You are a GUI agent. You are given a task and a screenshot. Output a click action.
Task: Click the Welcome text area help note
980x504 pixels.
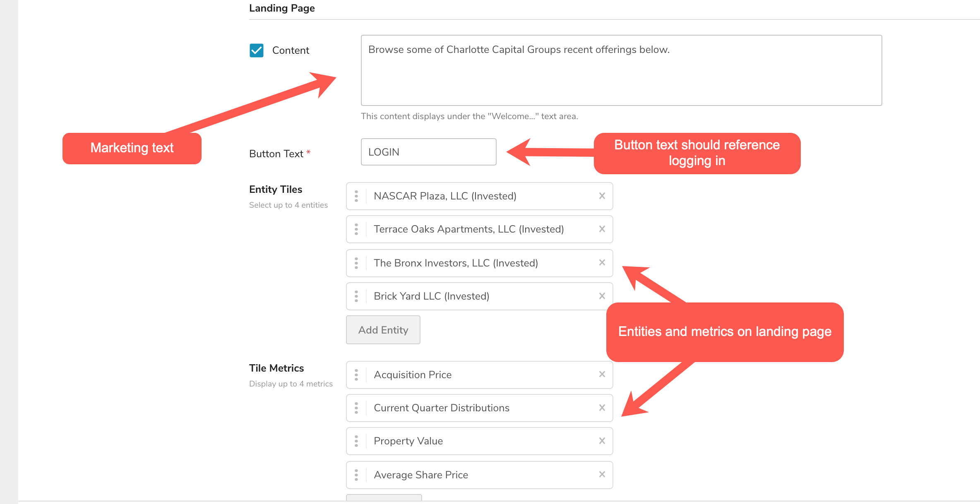pyautogui.click(x=469, y=116)
